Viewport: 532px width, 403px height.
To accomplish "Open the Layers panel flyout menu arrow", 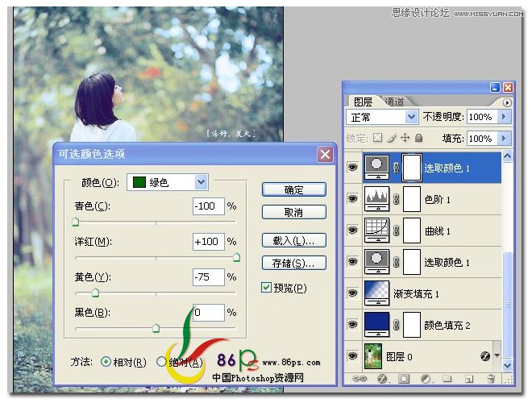I will click(507, 102).
